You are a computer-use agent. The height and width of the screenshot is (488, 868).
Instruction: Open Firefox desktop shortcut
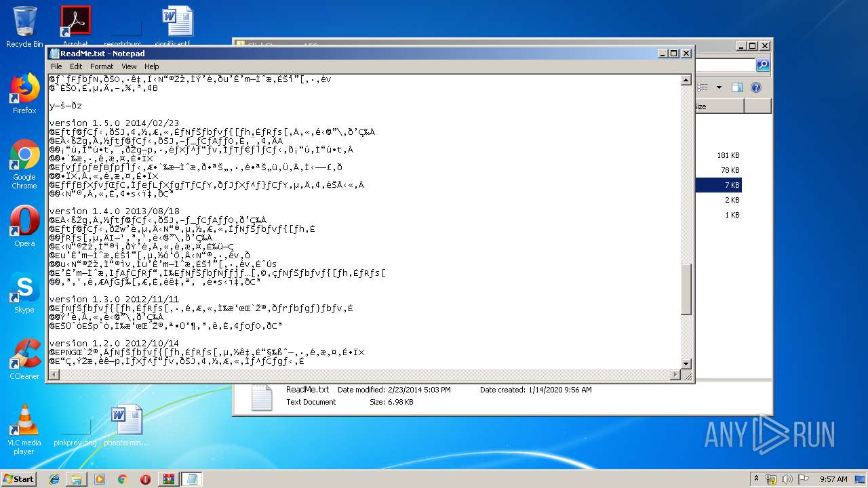tap(24, 94)
